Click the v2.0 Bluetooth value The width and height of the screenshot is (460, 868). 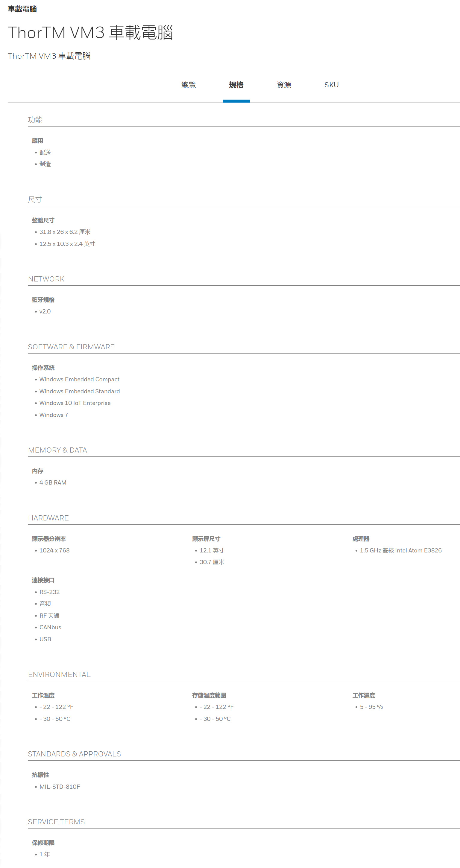(x=45, y=311)
